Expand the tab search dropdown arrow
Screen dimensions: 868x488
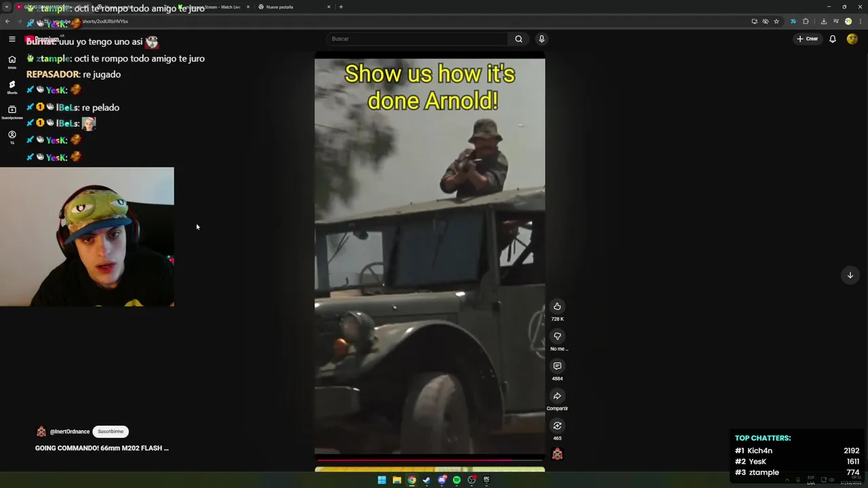(7, 7)
